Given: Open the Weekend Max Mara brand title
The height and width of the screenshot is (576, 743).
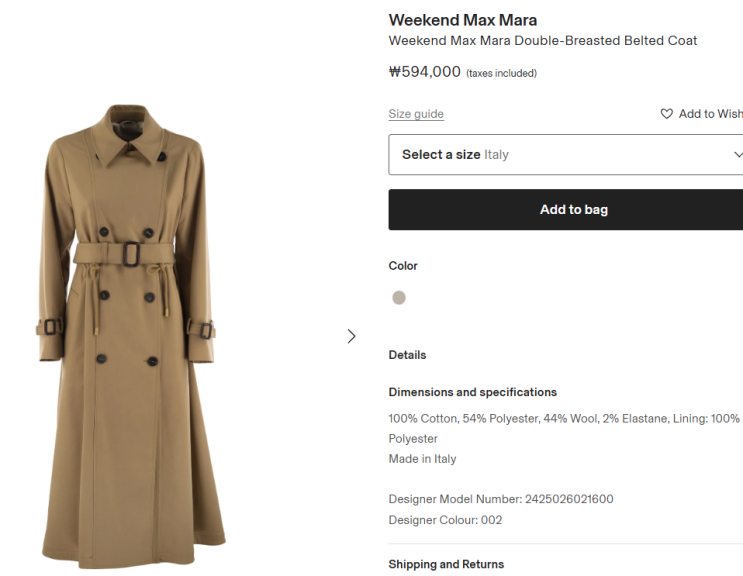Looking at the screenshot, I should point(462,20).
